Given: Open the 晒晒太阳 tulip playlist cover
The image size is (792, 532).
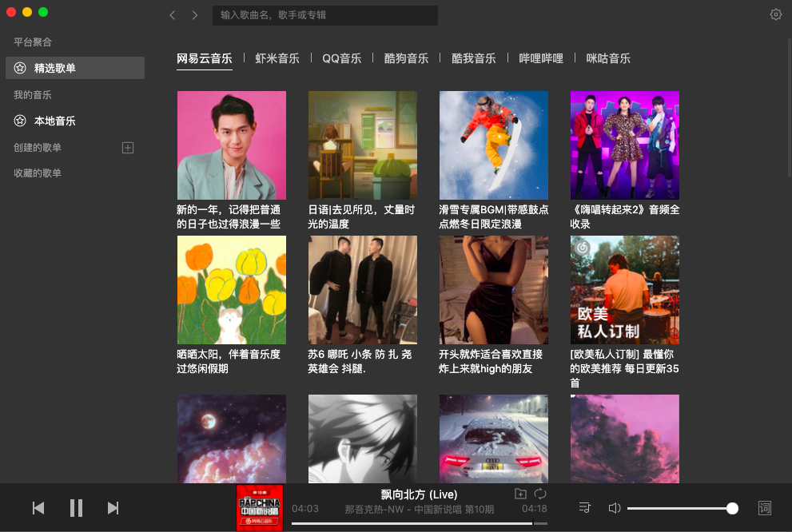Looking at the screenshot, I should (232, 290).
